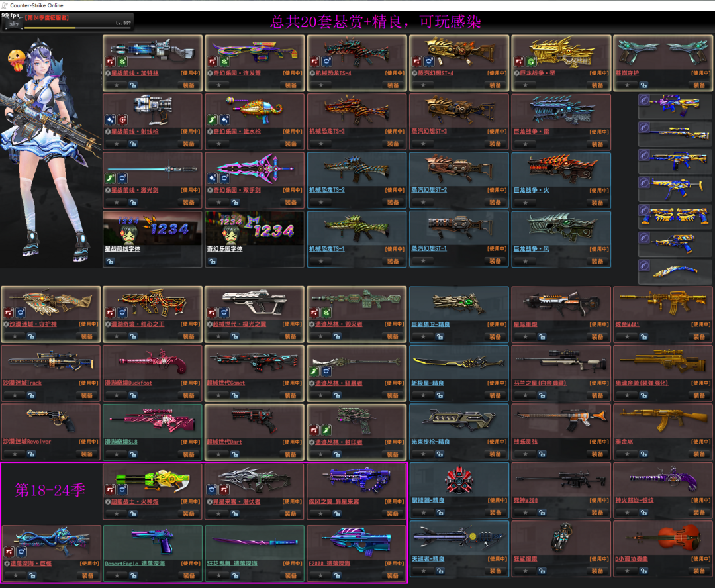Viewport: 715px width, 588px height.
Task: Click the player level badge at top left
Action: [11, 24]
